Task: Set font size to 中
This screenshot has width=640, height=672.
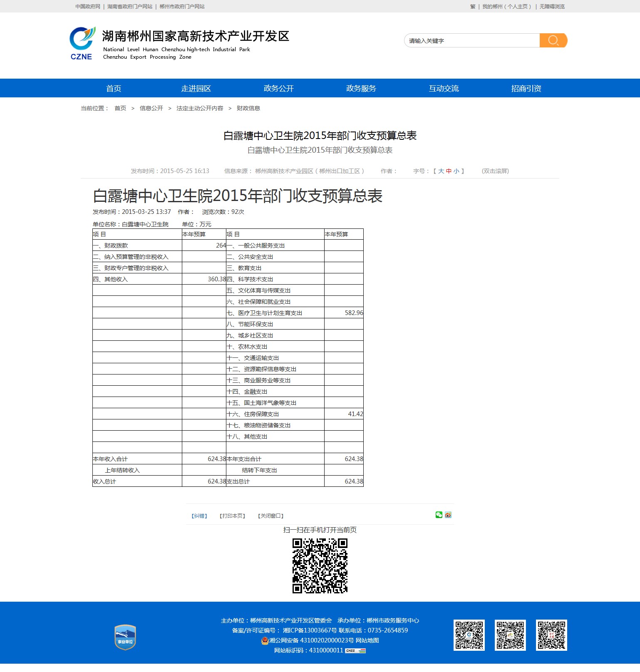Action: coord(449,171)
